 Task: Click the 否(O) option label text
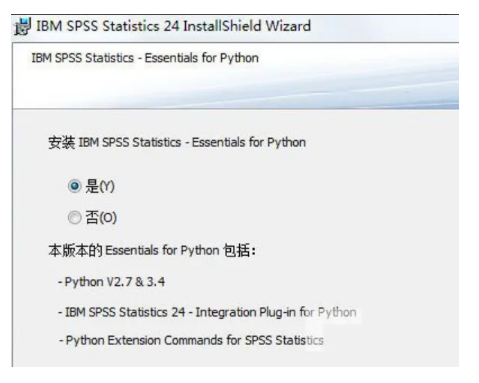click(x=101, y=218)
